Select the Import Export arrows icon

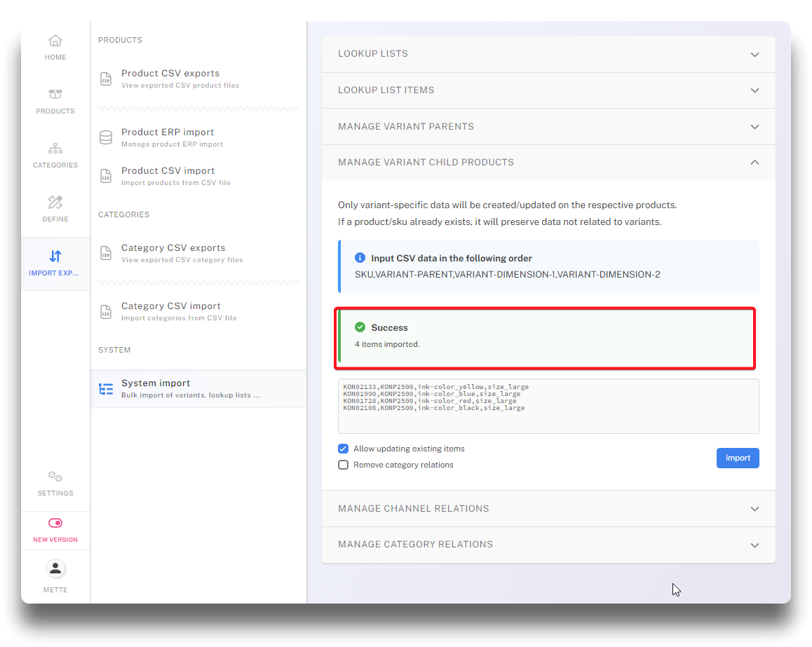tap(55, 257)
